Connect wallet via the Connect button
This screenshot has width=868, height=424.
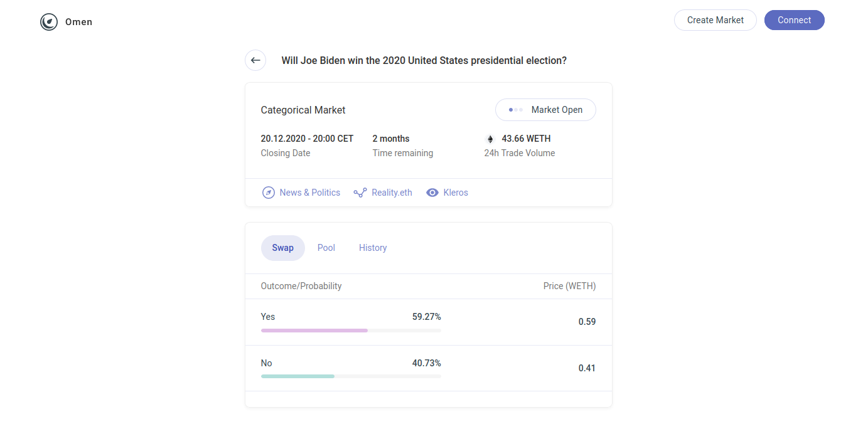point(794,20)
